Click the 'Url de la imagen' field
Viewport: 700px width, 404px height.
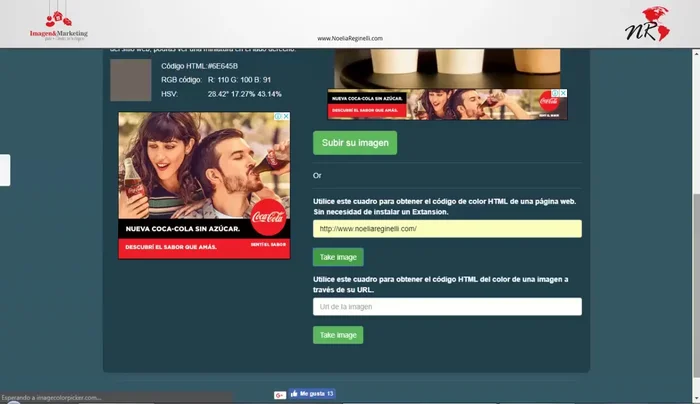447,307
